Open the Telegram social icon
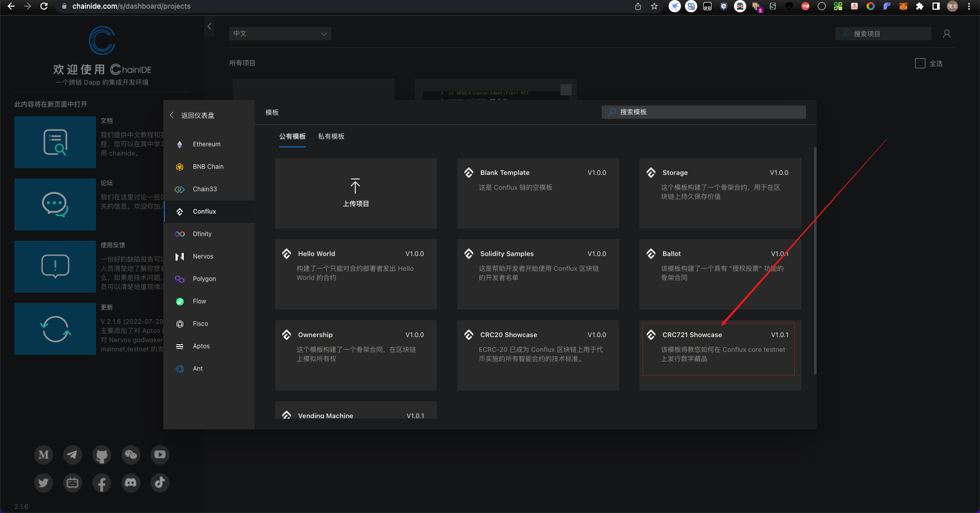 tap(72, 454)
